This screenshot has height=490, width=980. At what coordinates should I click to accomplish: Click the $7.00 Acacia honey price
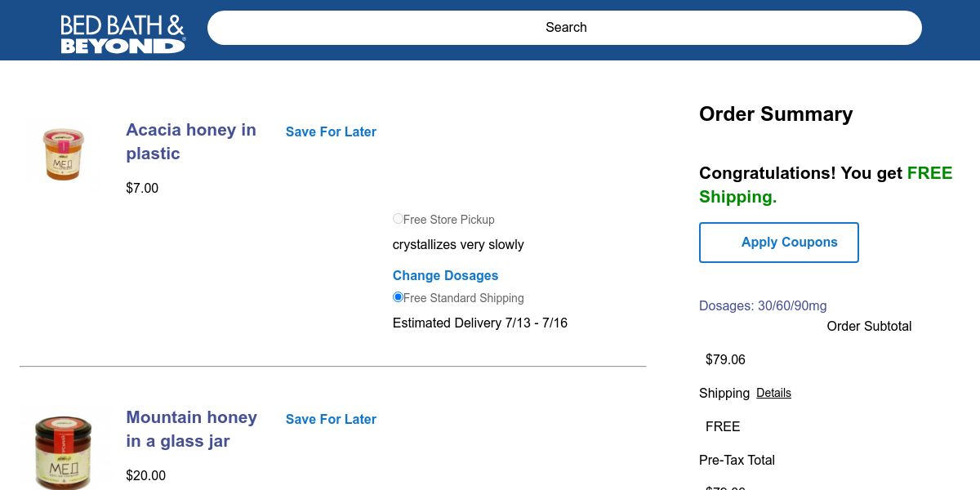[142, 188]
